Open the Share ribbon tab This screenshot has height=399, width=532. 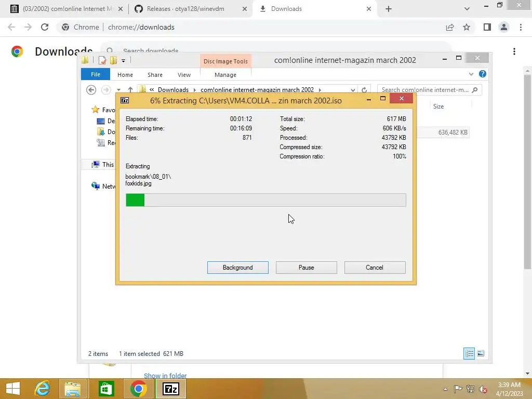pyautogui.click(x=155, y=75)
